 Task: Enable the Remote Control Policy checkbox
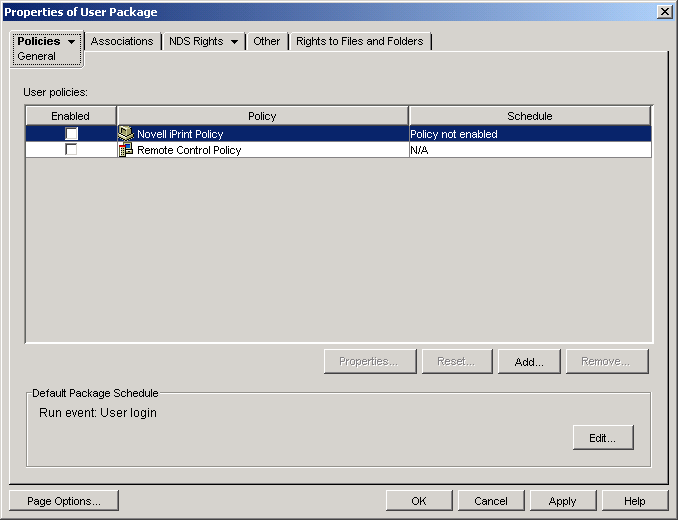click(71, 150)
